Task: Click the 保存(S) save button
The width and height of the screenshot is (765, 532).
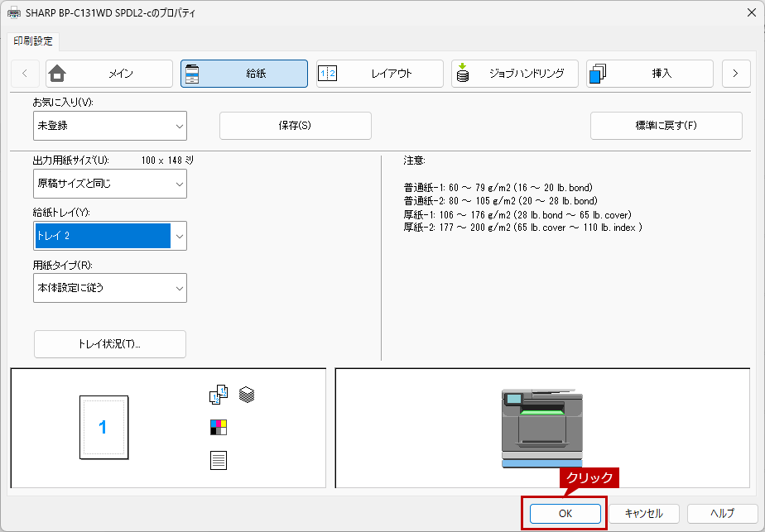Action: [x=295, y=126]
